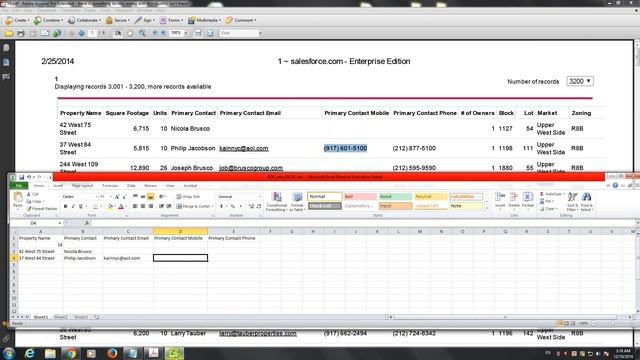The width and height of the screenshot is (640, 360).
Task: Open Internet Explorer from the taskbar
Action: (29, 353)
